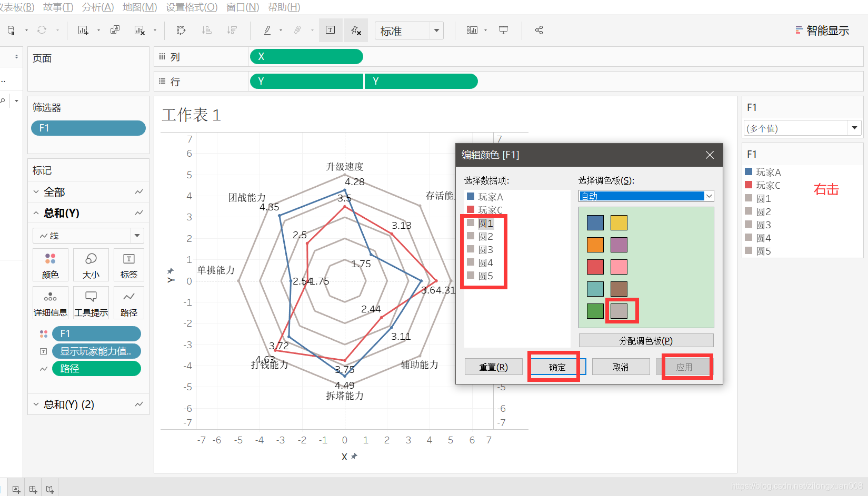This screenshot has height=496, width=868.
Task: Click the 显示玩家能力值 label pill
Action: 96,351
